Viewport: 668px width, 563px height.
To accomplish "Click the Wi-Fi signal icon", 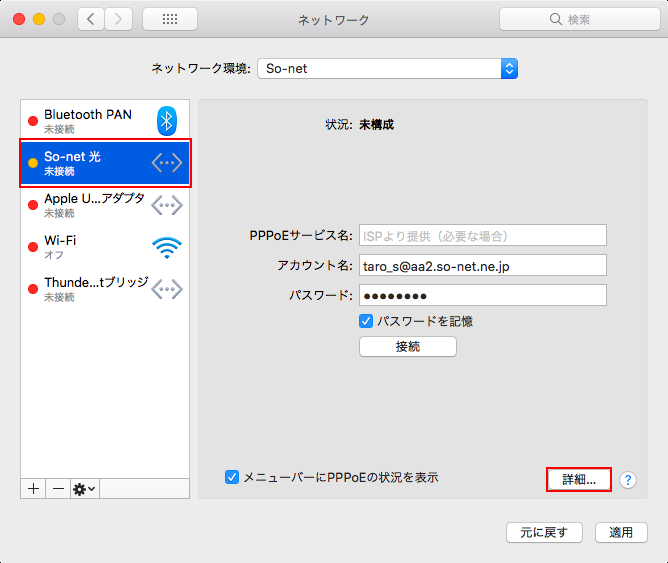I will coord(167,247).
